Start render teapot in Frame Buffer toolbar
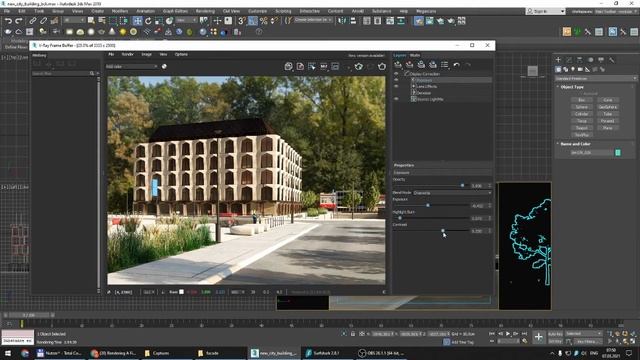Image resolution: width=640 pixels, height=360 pixels. coord(382,66)
